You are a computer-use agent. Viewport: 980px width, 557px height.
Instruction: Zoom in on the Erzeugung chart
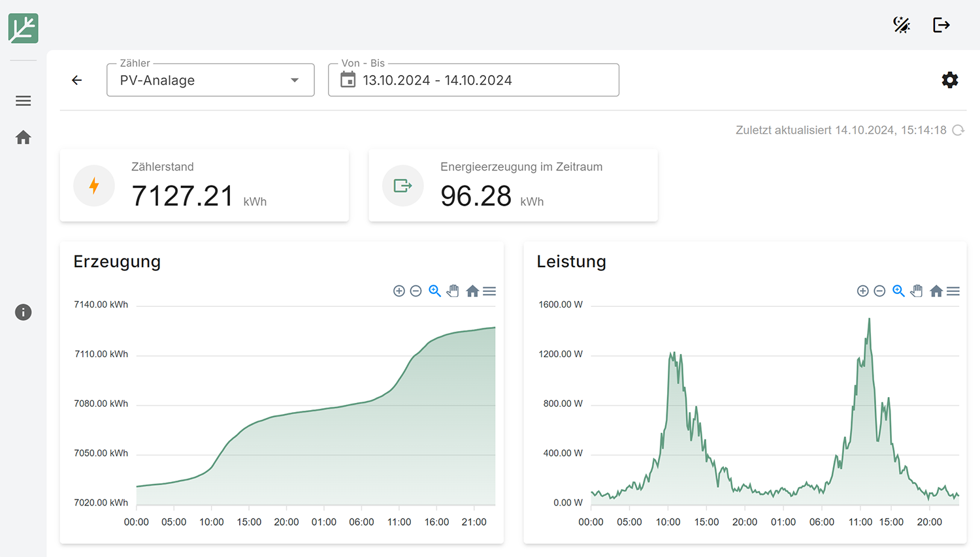(x=399, y=291)
